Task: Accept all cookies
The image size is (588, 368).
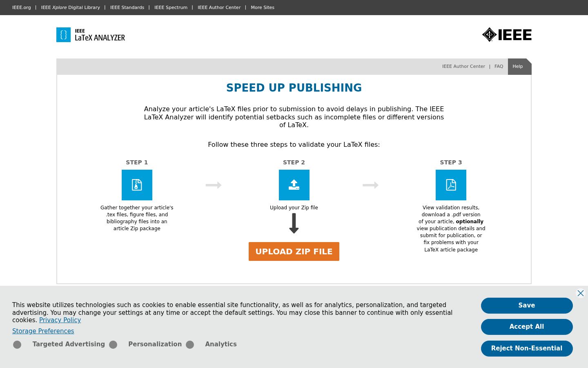Action: pos(527,327)
